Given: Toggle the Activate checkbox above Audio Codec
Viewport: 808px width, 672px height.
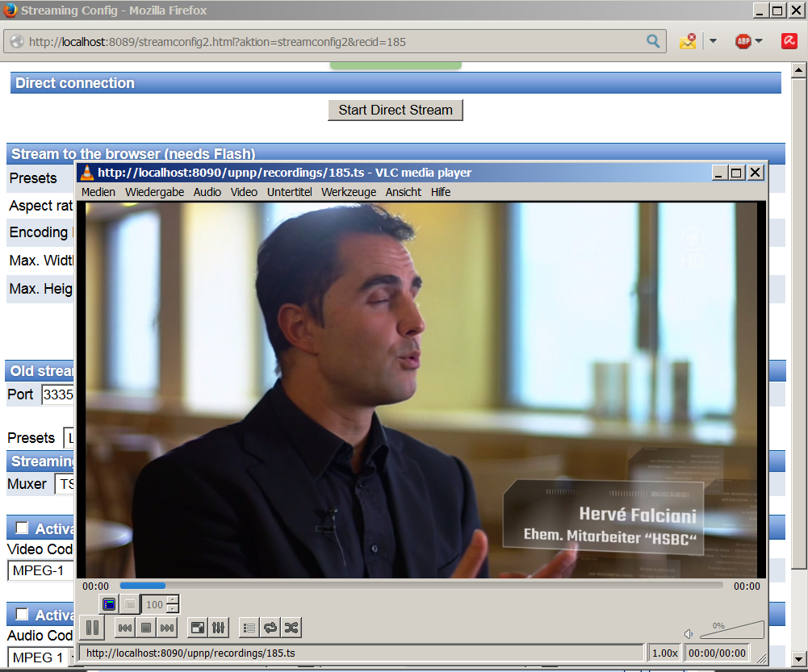Looking at the screenshot, I should point(22,615).
